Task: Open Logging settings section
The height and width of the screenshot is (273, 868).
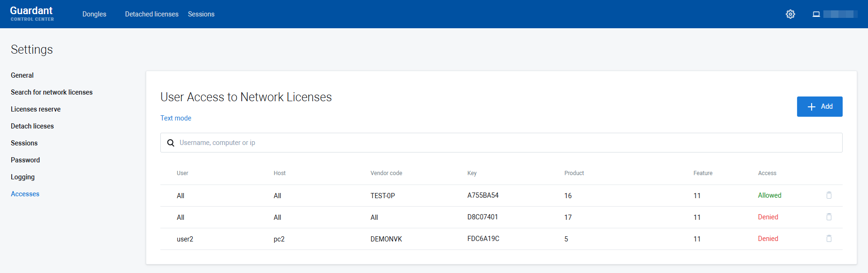Action: (x=23, y=177)
